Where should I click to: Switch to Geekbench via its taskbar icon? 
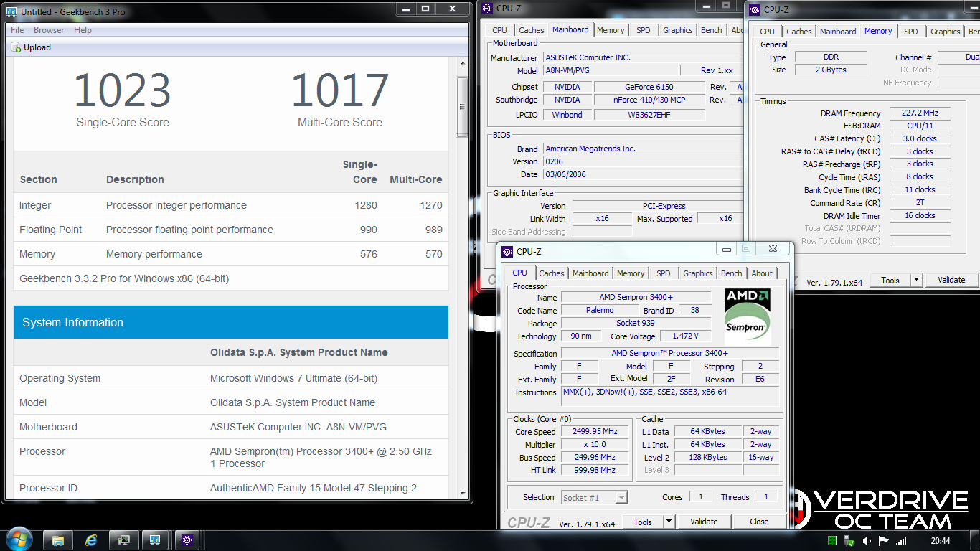click(x=155, y=540)
